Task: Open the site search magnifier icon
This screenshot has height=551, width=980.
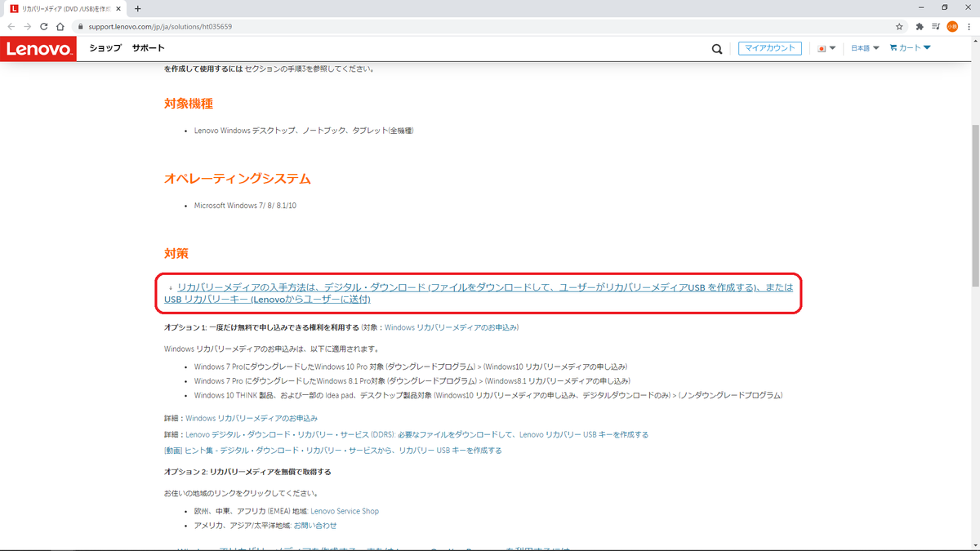Action: pos(717,49)
